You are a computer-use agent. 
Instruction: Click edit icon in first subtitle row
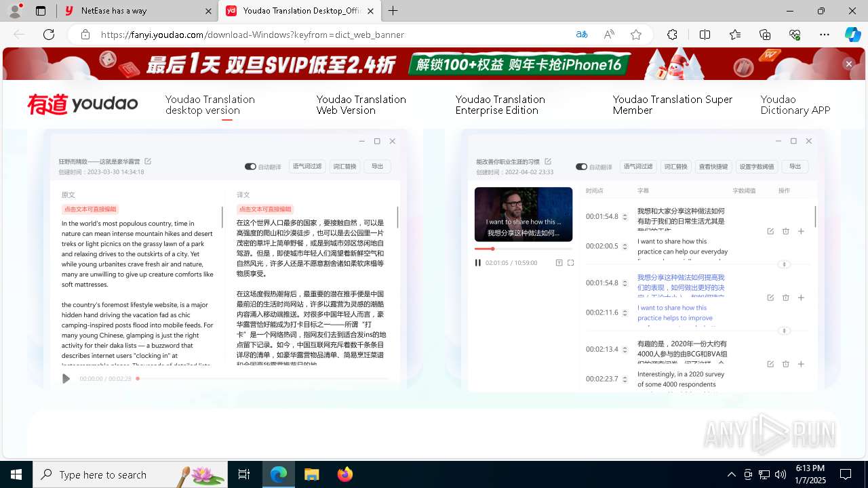click(770, 231)
